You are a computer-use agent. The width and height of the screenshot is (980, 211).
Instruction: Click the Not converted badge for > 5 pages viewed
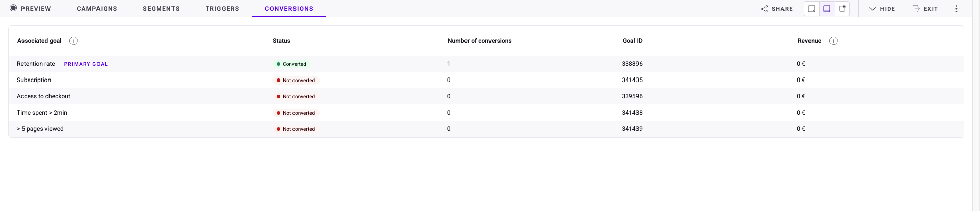pos(296,129)
